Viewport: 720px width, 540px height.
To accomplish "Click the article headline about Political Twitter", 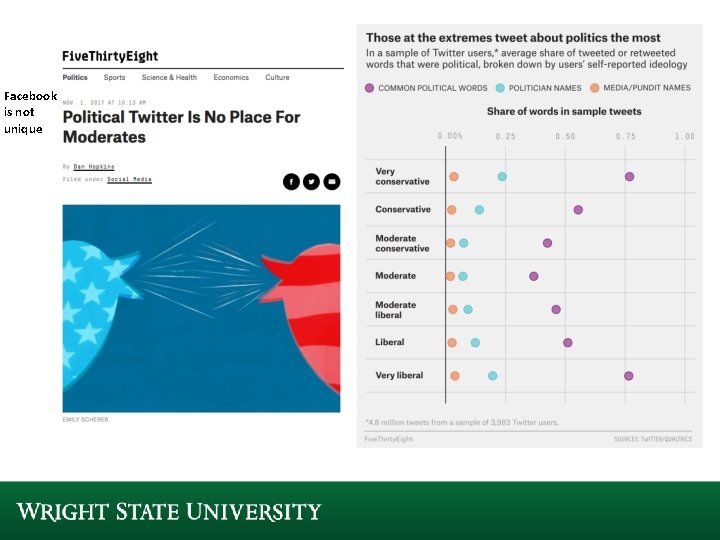I will tap(181, 126).
